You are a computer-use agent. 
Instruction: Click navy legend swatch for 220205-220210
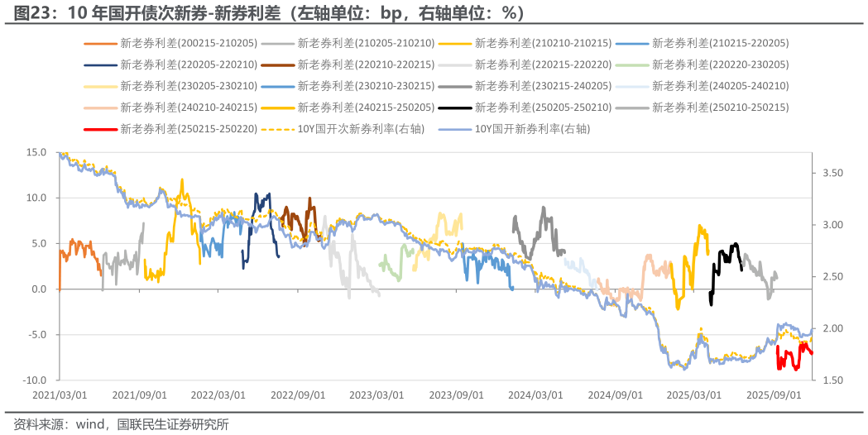(100, 65)
